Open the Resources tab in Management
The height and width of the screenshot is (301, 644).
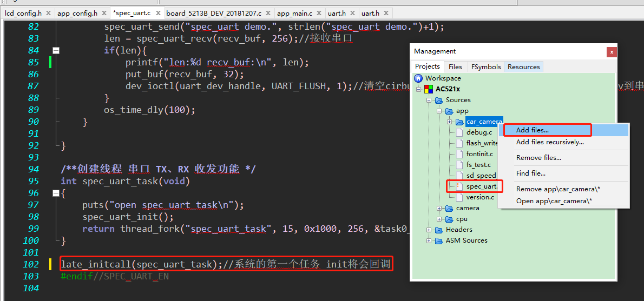[524, 66]
